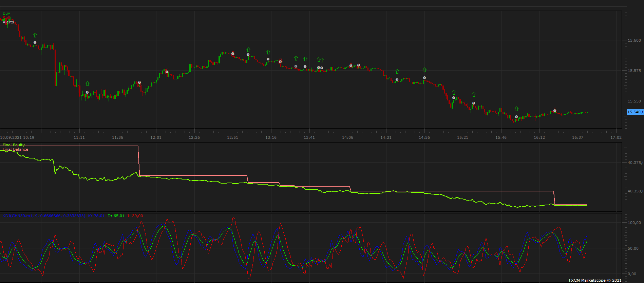Image resolution: width=644 pixels, height=283 pixels.
Task: Click trade marker 2 between 11:36 and 12:01
Action: pos(139,82)
